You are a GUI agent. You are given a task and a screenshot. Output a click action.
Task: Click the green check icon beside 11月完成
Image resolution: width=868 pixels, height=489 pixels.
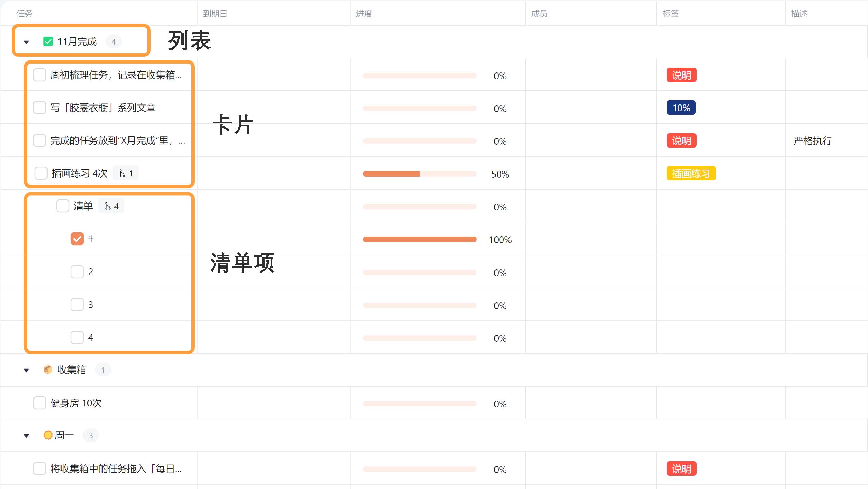[48, 42]
